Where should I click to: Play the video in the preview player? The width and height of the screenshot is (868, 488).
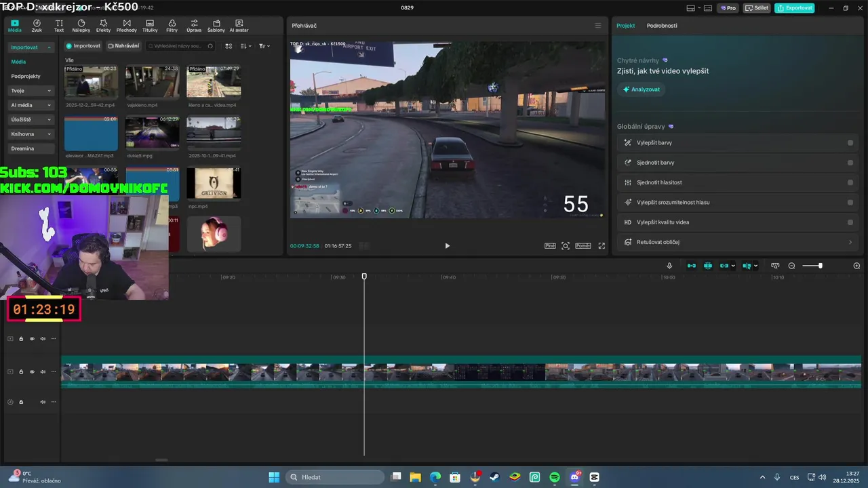pyautogui.click(x=447, y=246)
